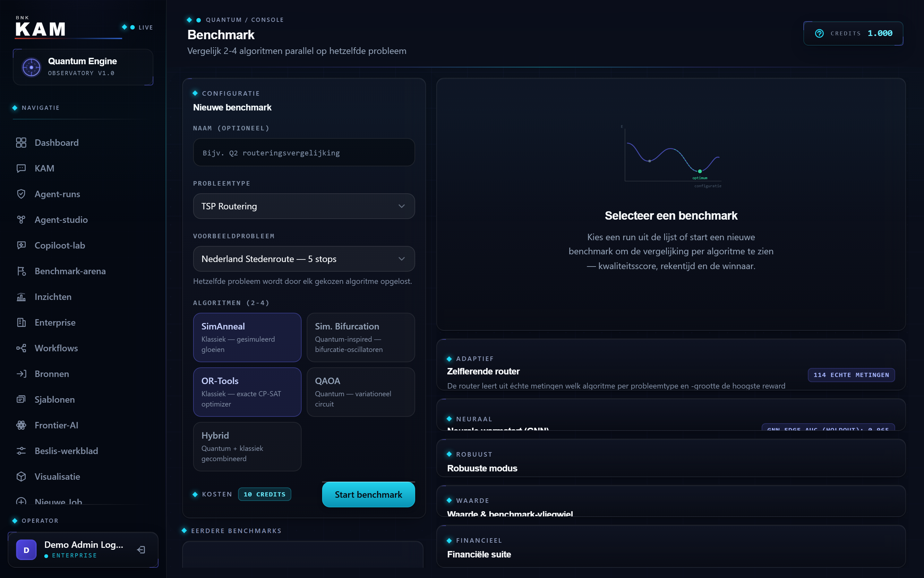Navigate to Sjablonen in the sidebar
This screenshot has width=924, height=578.
(55, 399)
